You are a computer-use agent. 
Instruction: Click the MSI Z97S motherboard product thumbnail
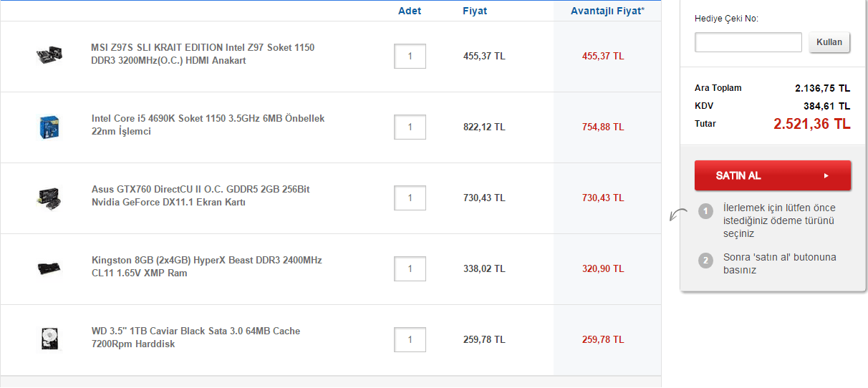click(x=49, y=55)
